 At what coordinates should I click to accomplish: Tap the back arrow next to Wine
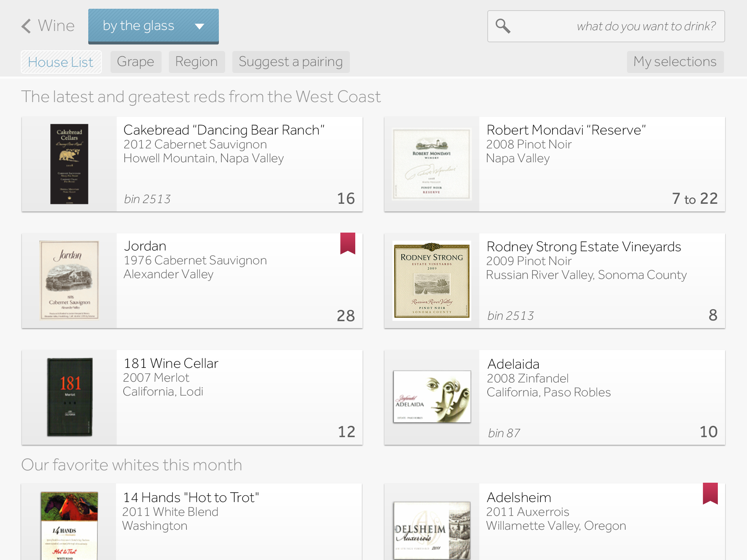pos(26,26)
